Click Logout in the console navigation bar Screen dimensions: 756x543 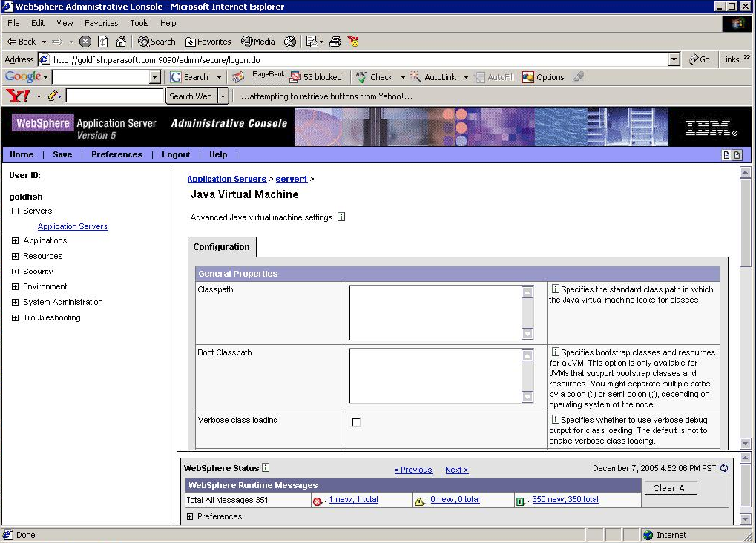click(176, 154)
